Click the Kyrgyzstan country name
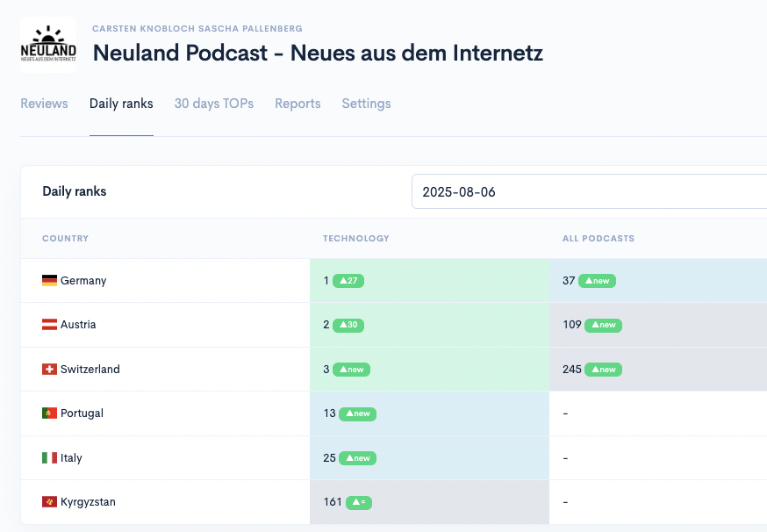Image resolution: width=767 pixels, height=532 pixels. [88, 501]
